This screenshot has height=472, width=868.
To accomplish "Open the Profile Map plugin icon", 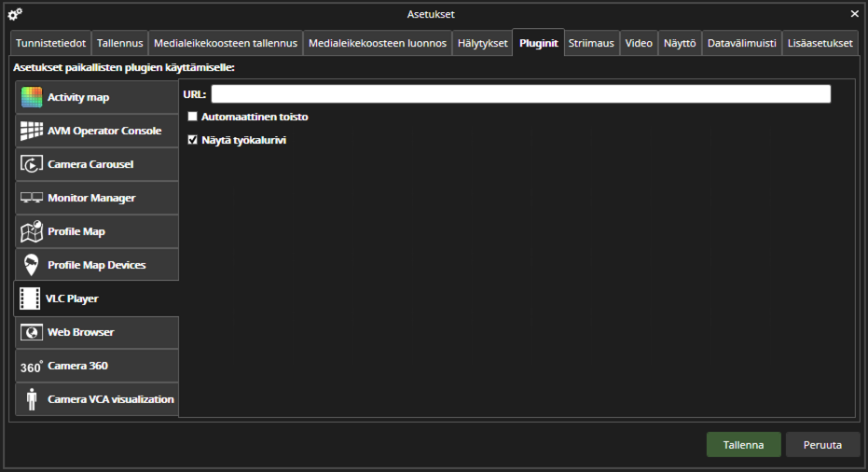I will click(32, 231).
